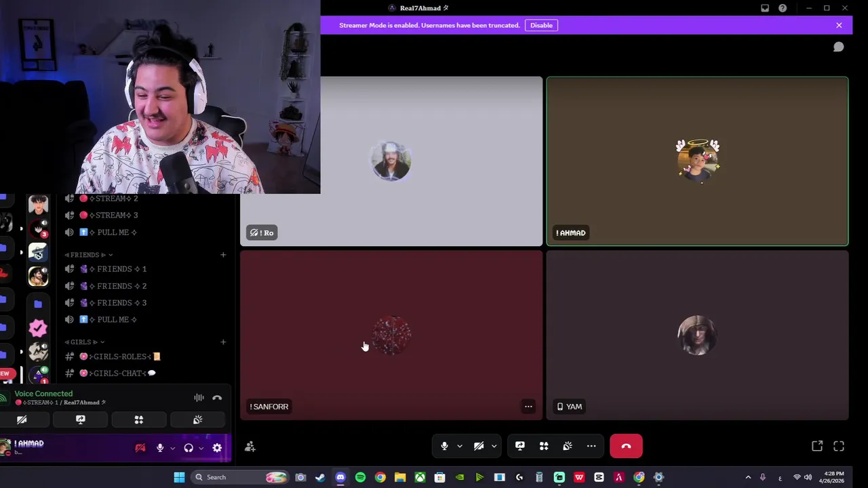Open output device arrow beside headphones
Viewport: 868px width, 488px height.
point(201,448)
